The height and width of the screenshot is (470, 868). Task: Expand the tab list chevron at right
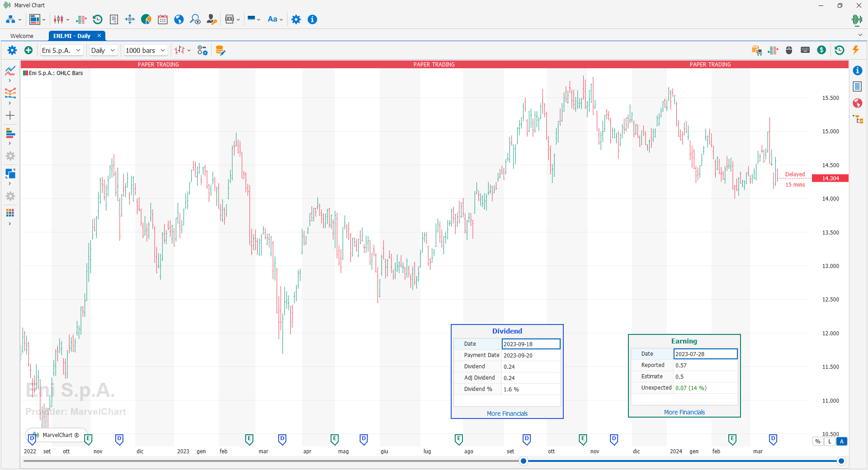860,35
